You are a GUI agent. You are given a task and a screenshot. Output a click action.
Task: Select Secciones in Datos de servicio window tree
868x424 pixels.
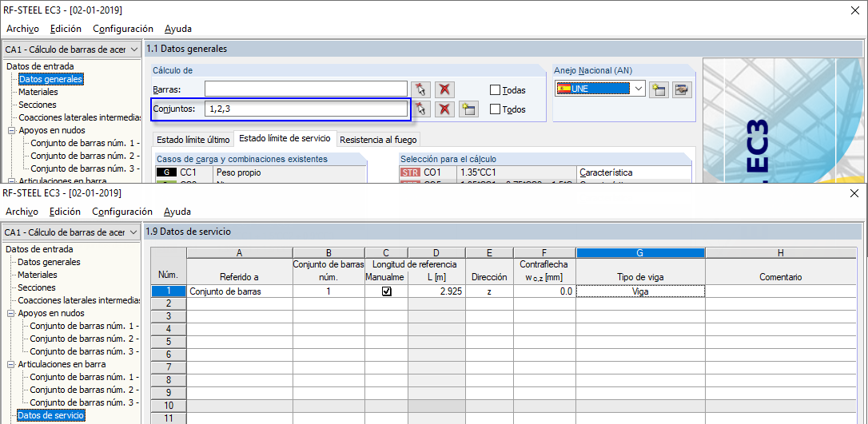point(37,287)
